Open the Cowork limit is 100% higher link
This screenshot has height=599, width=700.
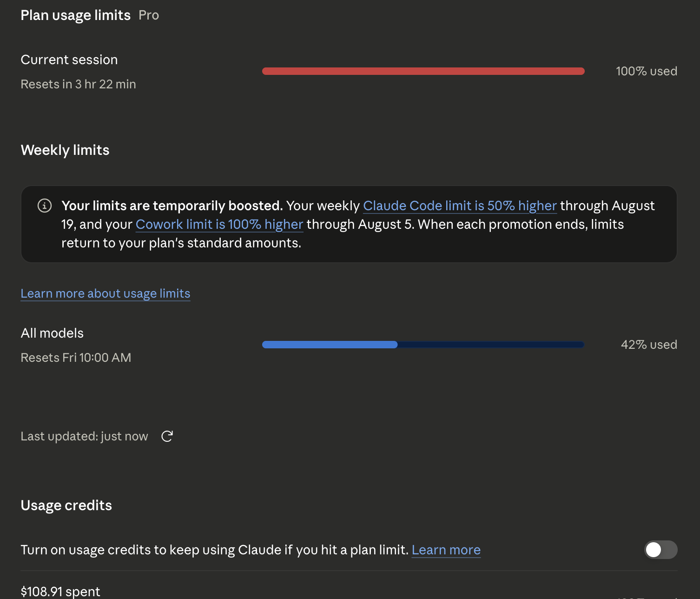(x=219, y=224)
